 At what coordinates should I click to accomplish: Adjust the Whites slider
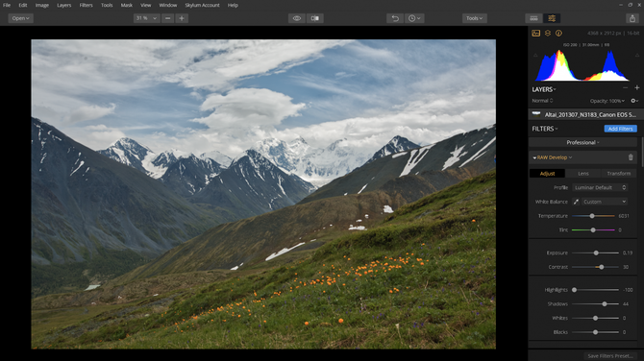click(595, 319)
